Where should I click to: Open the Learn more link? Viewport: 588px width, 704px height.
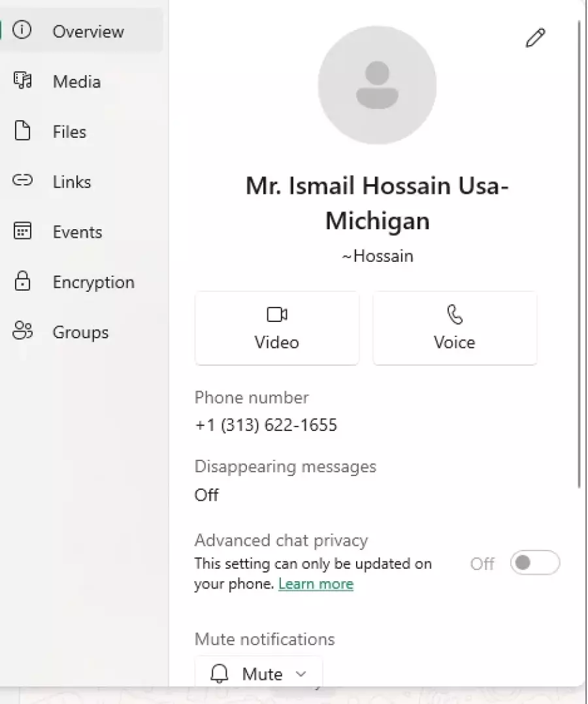pyautogui.click(x=316, y=584)
